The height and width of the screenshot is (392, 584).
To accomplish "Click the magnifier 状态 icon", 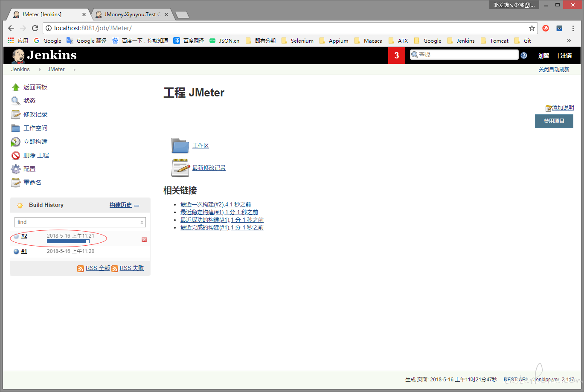I will 16,101.
